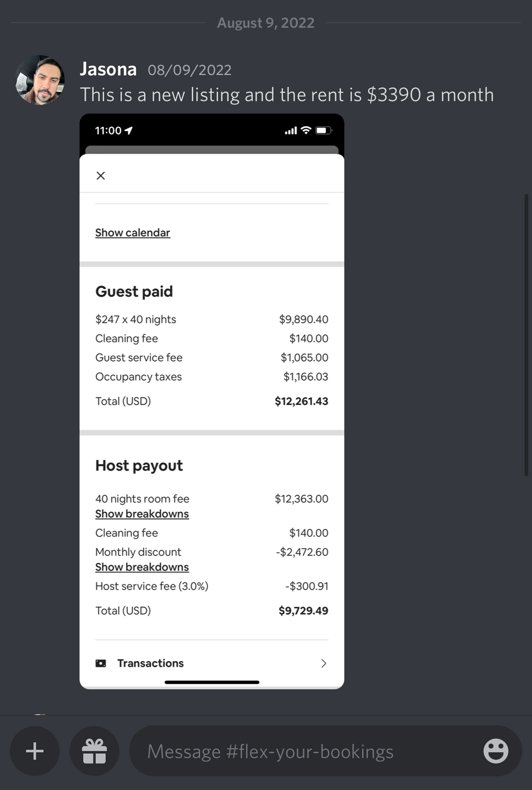Open the Transactions chevron arrow

point(324,663)
